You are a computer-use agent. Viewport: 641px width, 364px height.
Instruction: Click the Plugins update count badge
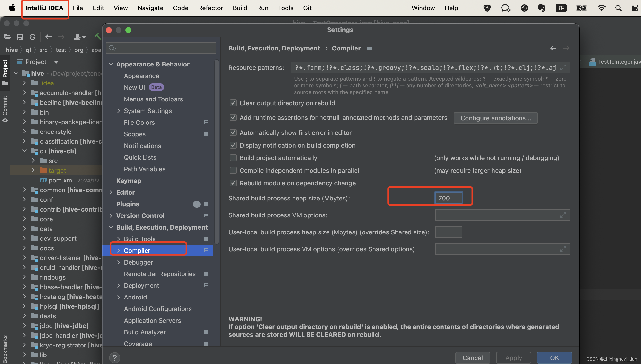pos(197,204)
